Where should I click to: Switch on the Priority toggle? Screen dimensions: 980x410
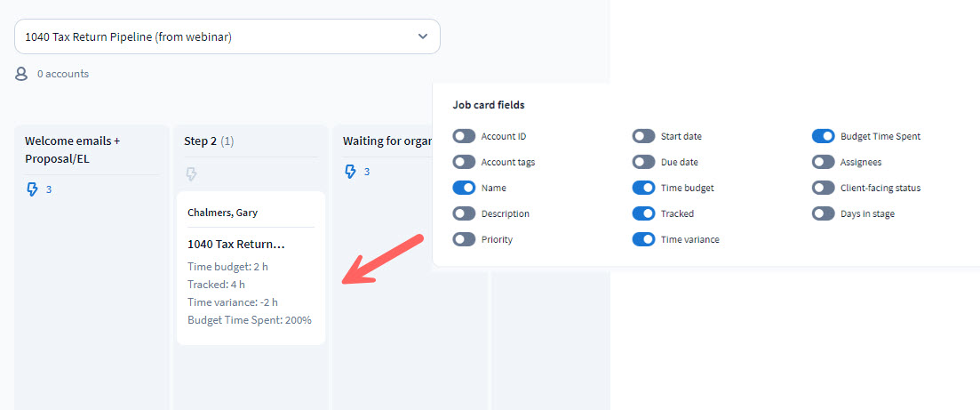coord(464,239)
